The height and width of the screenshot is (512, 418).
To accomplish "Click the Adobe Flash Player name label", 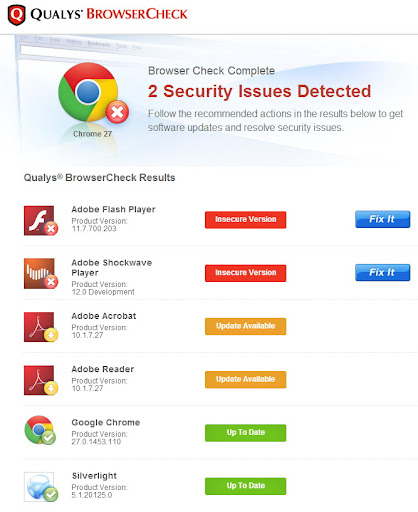I will tap(113, 209).
